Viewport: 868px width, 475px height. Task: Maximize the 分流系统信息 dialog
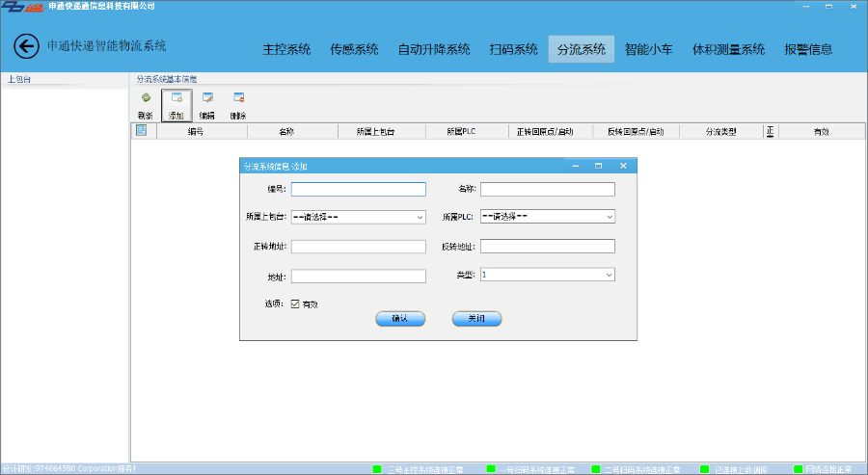(x=598, y=167)
